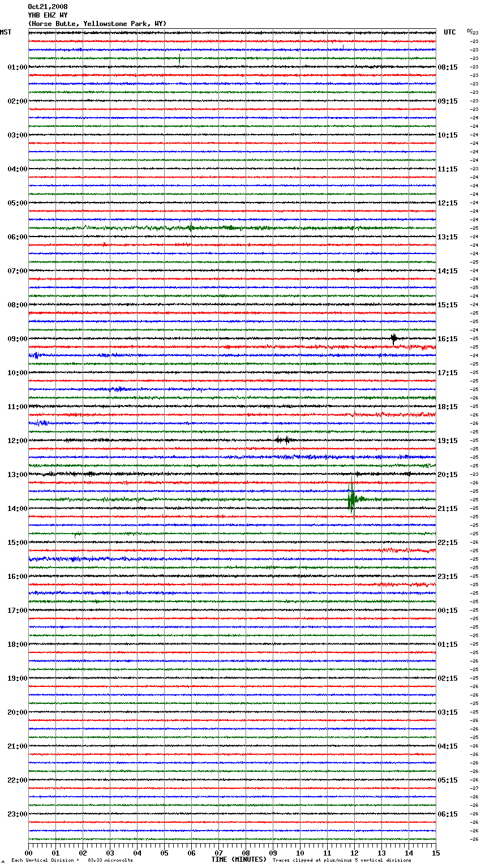
Task: Click the 16:15 UTC time label
Action: tap(448, 339)
